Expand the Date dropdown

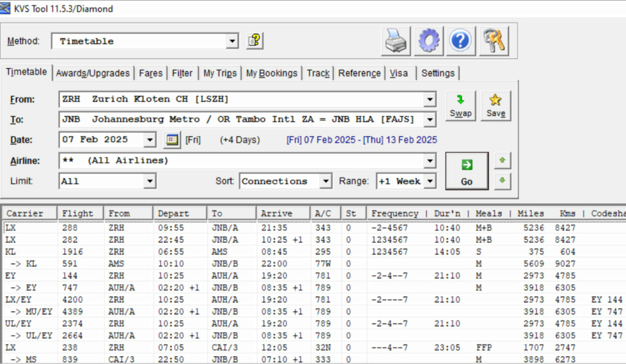[150, 140]
